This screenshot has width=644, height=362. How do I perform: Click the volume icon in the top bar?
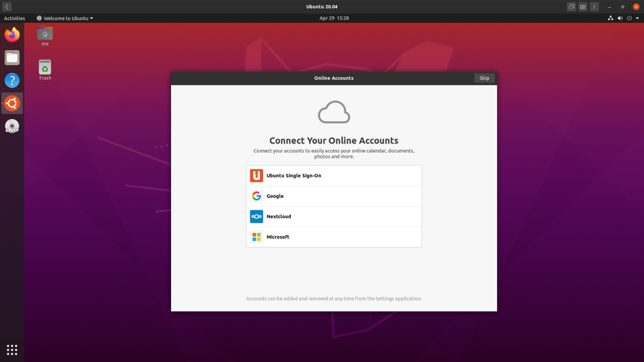[x=619, y=18]
